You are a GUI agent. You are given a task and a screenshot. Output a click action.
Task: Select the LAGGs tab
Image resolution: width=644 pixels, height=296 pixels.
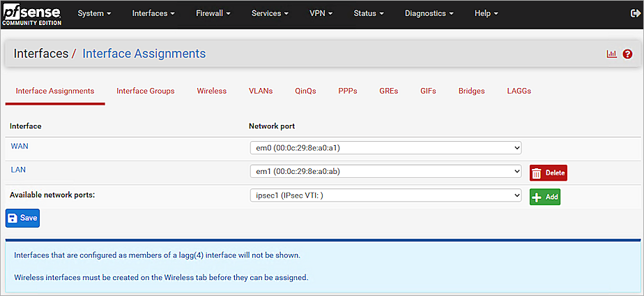click(x=519, y=91)
